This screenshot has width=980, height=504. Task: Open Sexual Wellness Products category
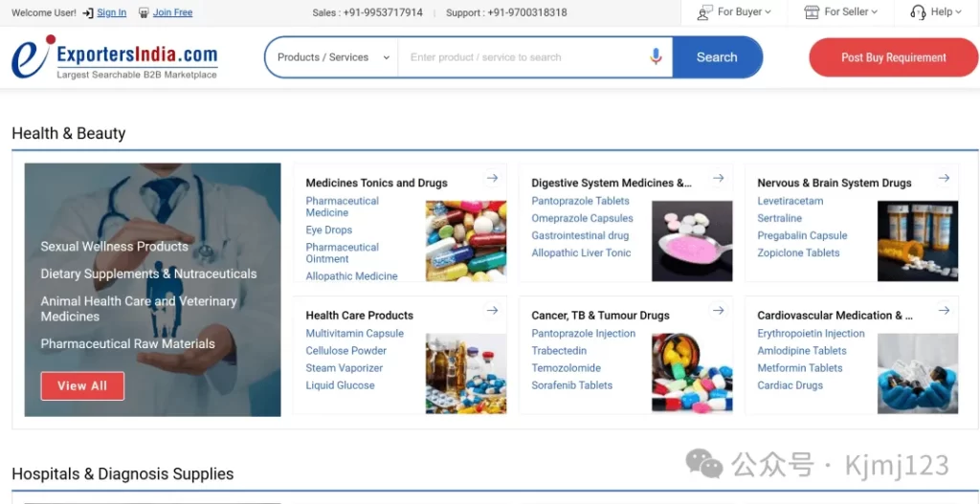coord(115,247)
